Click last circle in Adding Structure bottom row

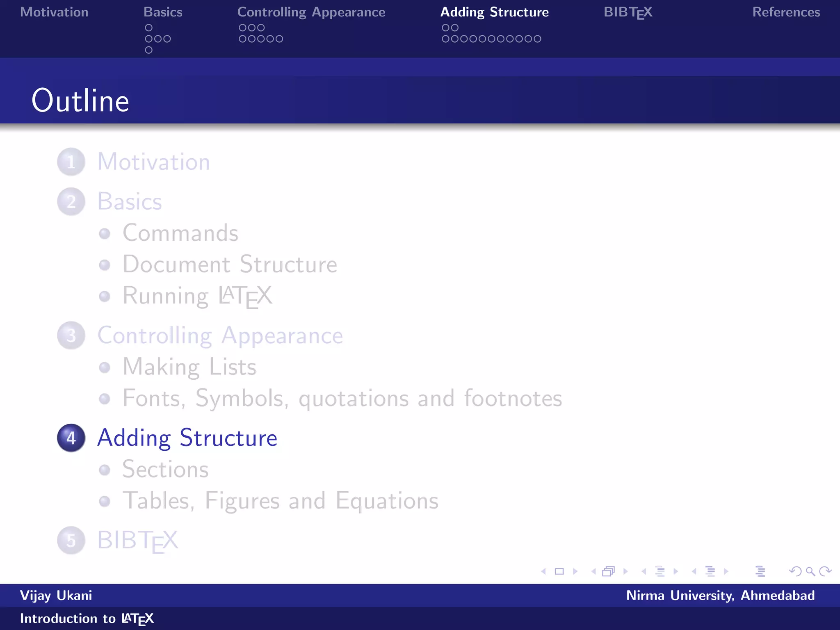pos(537,39)
